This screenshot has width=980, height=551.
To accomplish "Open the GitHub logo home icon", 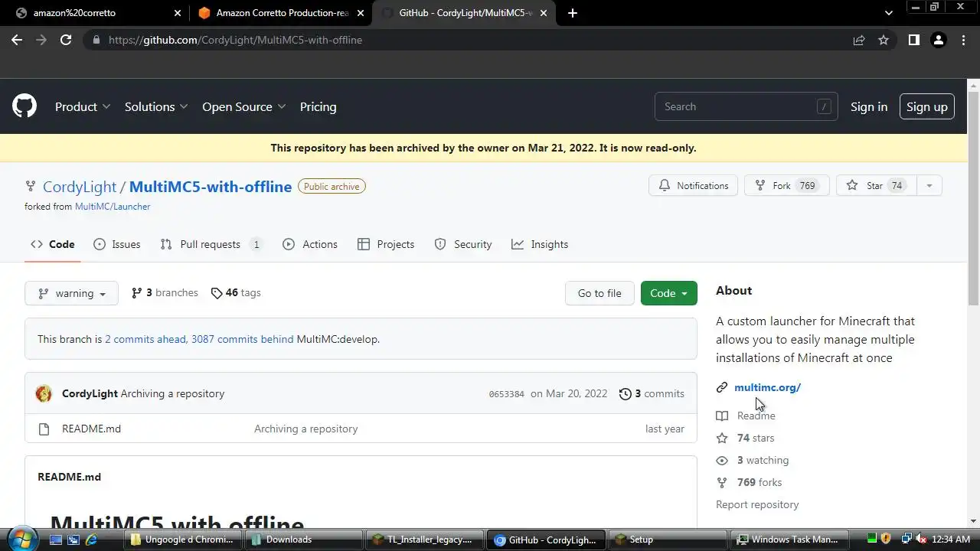I will [24, 106].
